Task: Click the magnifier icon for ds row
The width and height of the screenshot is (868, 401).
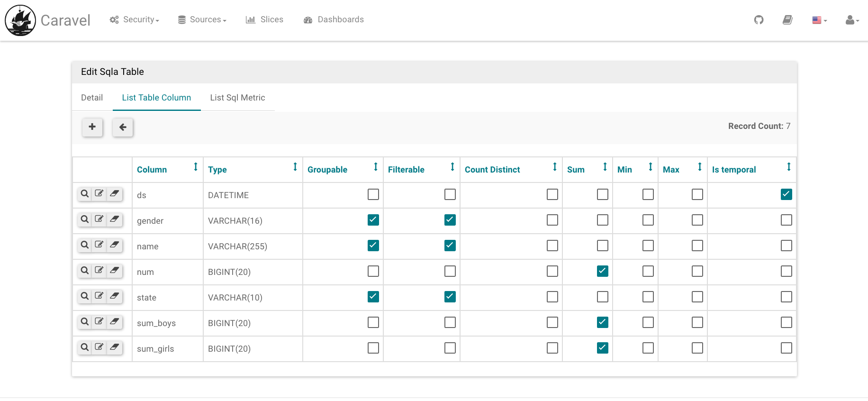Action: (x=85, y=194)
